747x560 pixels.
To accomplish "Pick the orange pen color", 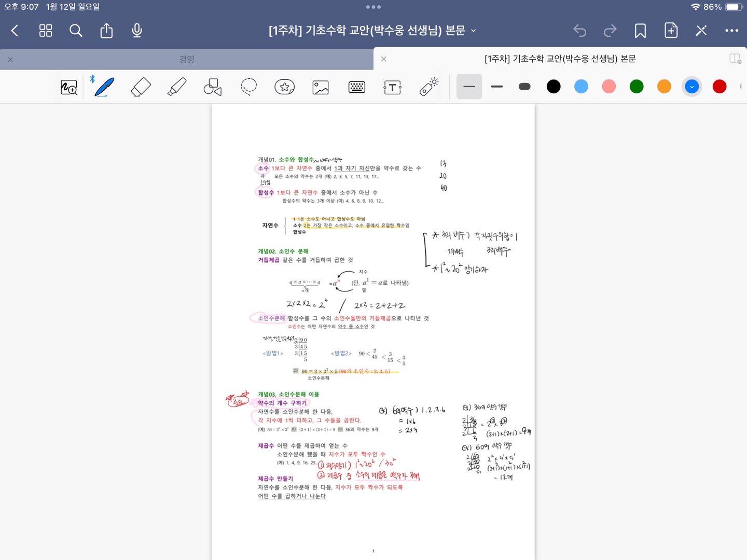I will [x=664, y=87].
